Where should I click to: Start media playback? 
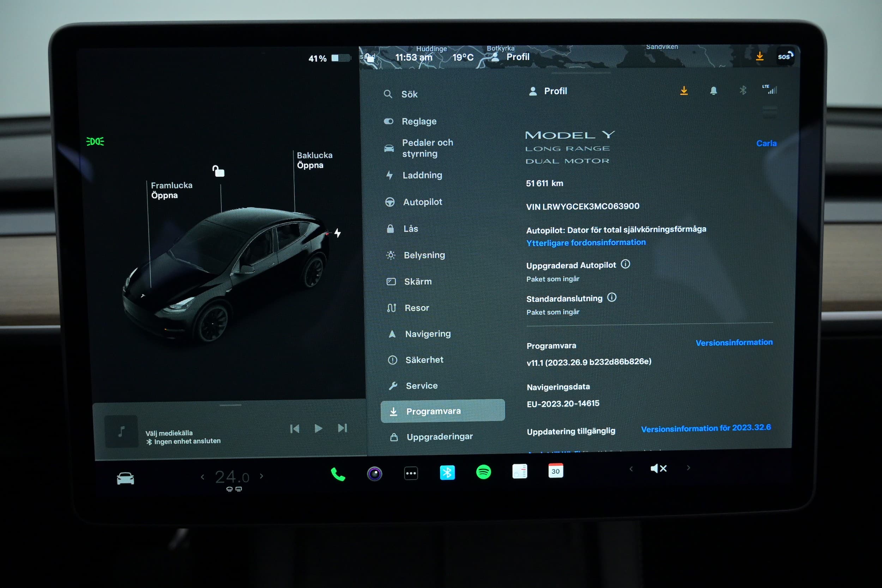click(x=318, y=428)
